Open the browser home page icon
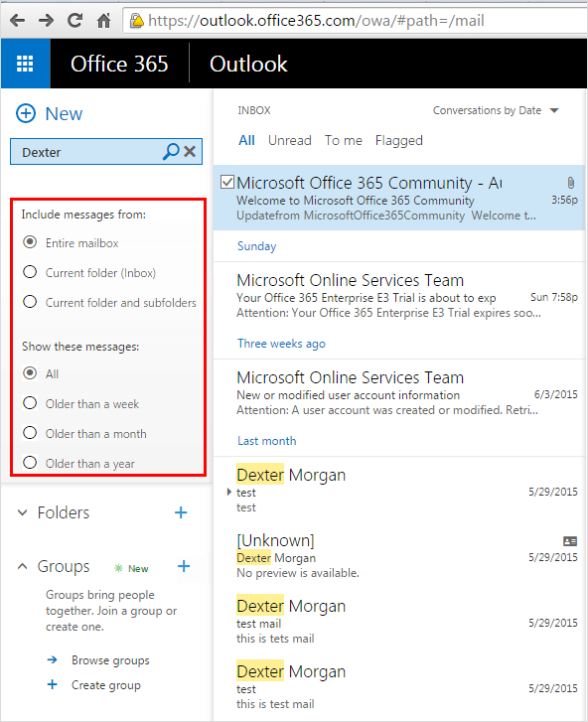The height and width of the screenshot is (722, 588). pos(103,20)
